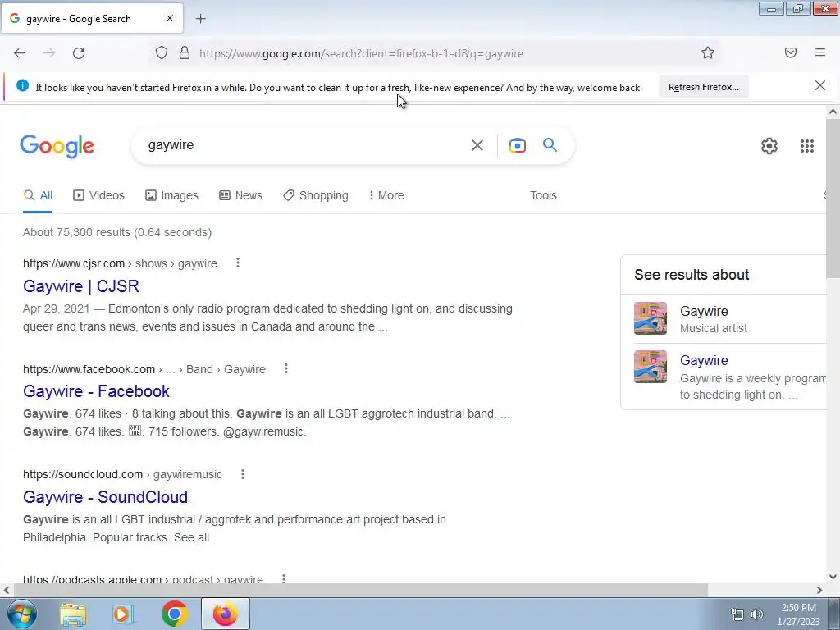This screenshot has width=840, height=630.
Task: Open the Gaywire | CJSR result
Action: pos(81,286)
